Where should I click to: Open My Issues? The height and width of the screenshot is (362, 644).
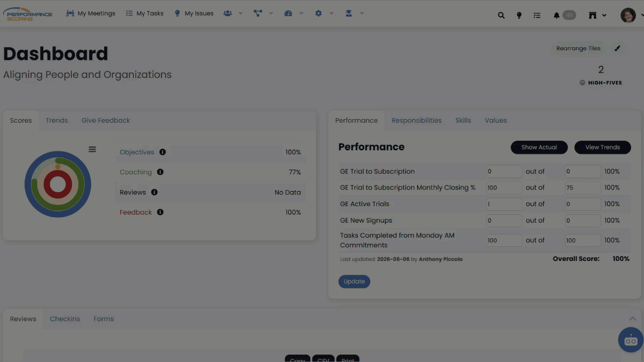(x=194, y=14)
